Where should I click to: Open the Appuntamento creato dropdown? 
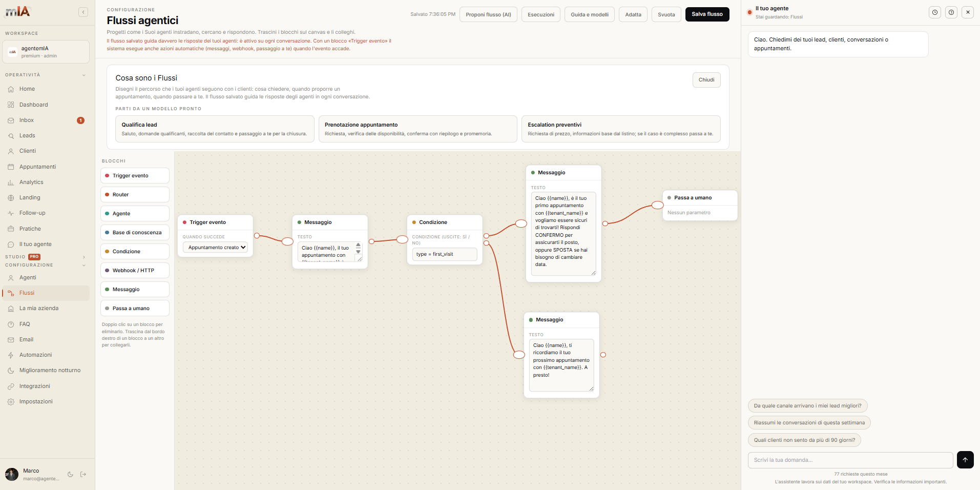pyautogui.click(x=215, y=248)
